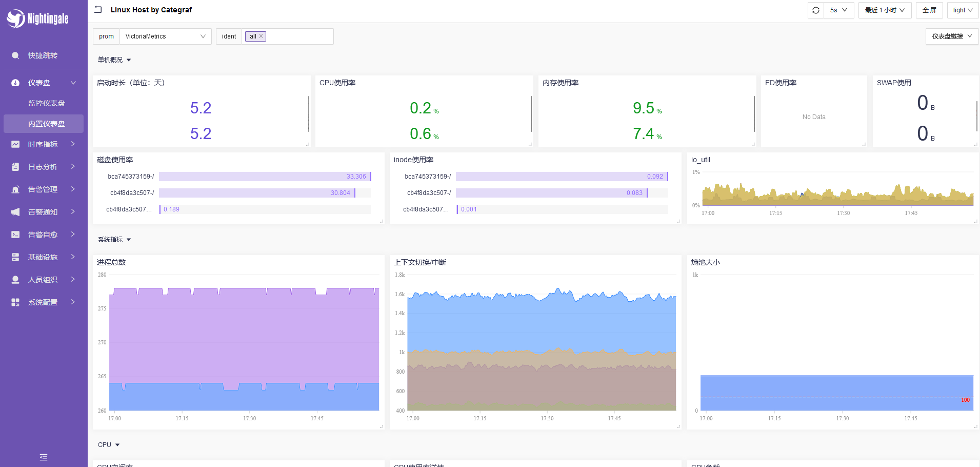The height and width of the screenshot is (467, 980).
Task: Collapse the sidebar with bottom menu icon
Action: pyautogui.click(x=44, y=457)
